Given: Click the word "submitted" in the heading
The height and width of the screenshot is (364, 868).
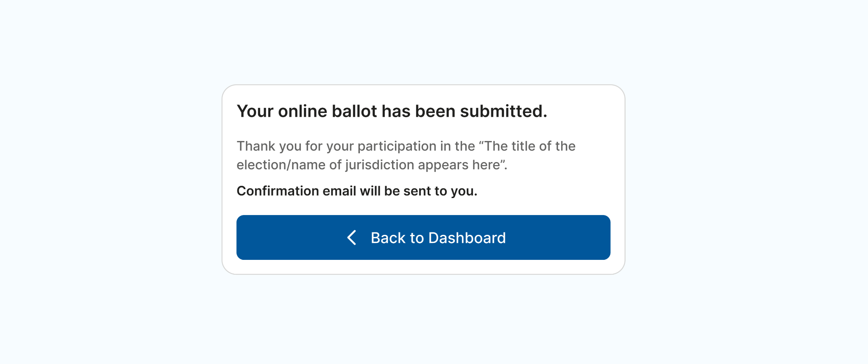Looking at the screenshot, I should (501, 111).
